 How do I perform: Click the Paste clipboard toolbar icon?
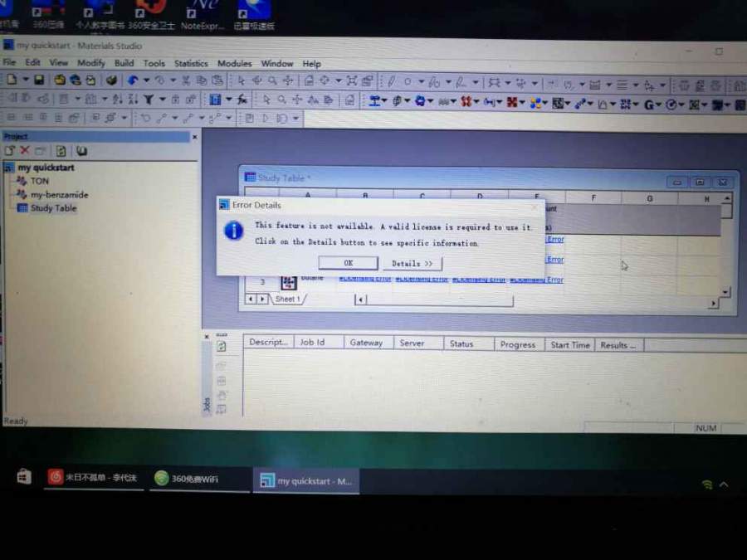(x=217, y=80)
